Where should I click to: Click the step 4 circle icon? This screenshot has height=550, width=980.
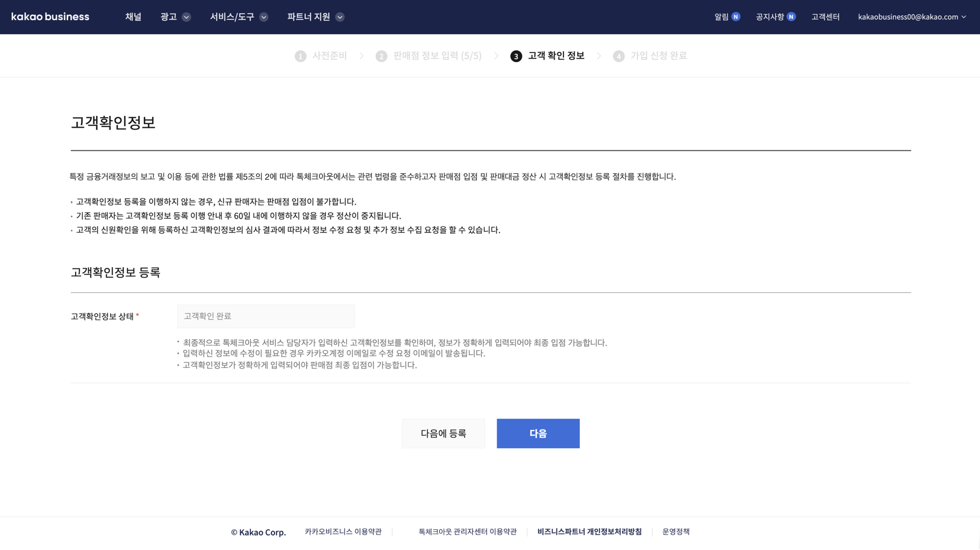[618, 56]
